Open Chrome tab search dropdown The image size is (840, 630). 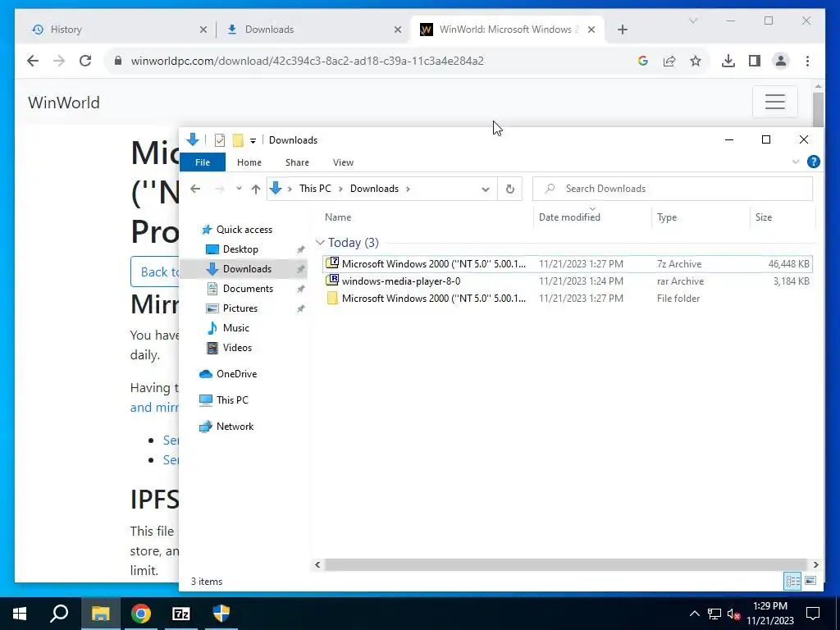pos(693,21)
